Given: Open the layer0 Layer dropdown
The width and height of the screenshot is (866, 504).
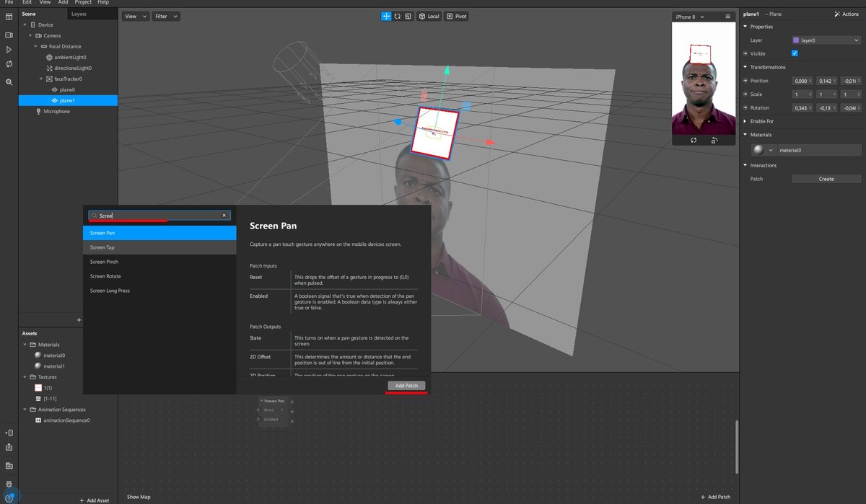Looking at the screenshot, I should point(826,40).
